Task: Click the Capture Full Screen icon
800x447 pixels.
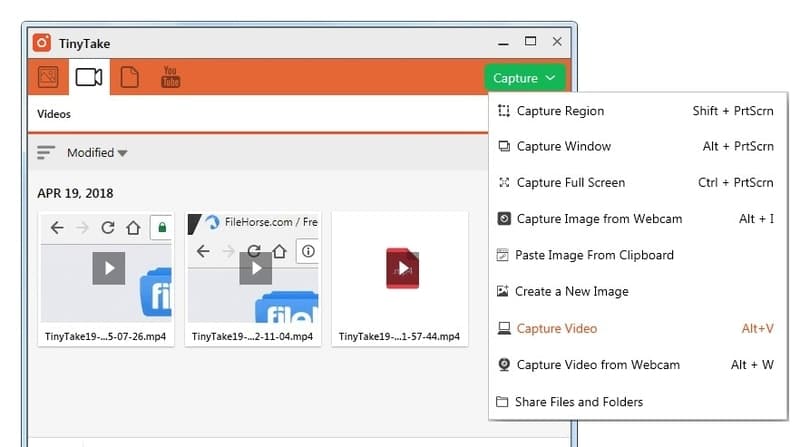Action: [504, 182]
